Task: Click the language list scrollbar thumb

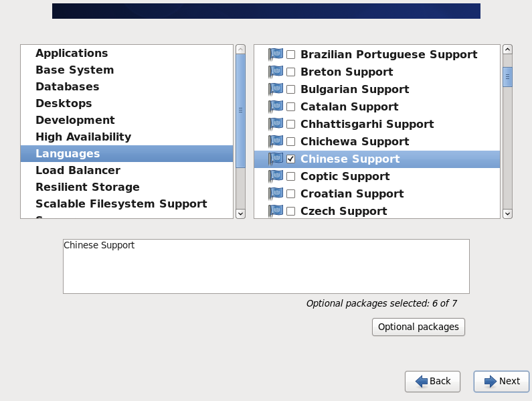Action: click(x=507, y=76)
